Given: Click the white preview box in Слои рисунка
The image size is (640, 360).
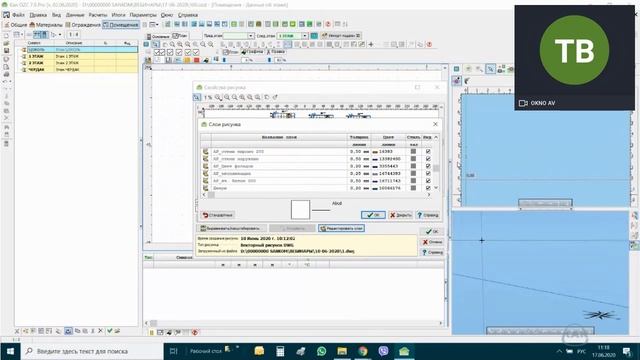Looking at the screenshot, I should click(x=300, y=210).
